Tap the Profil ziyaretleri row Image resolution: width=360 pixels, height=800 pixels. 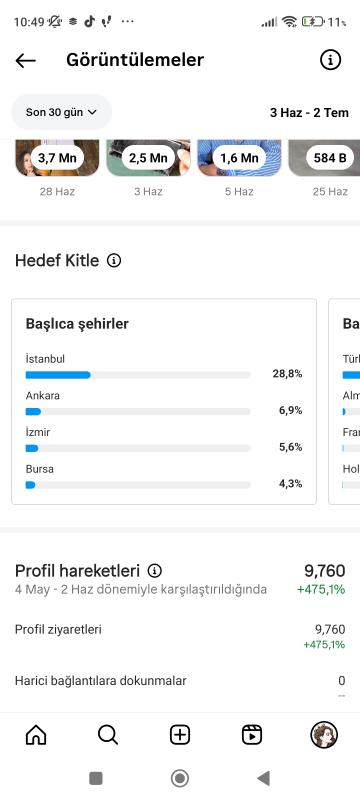180,637
